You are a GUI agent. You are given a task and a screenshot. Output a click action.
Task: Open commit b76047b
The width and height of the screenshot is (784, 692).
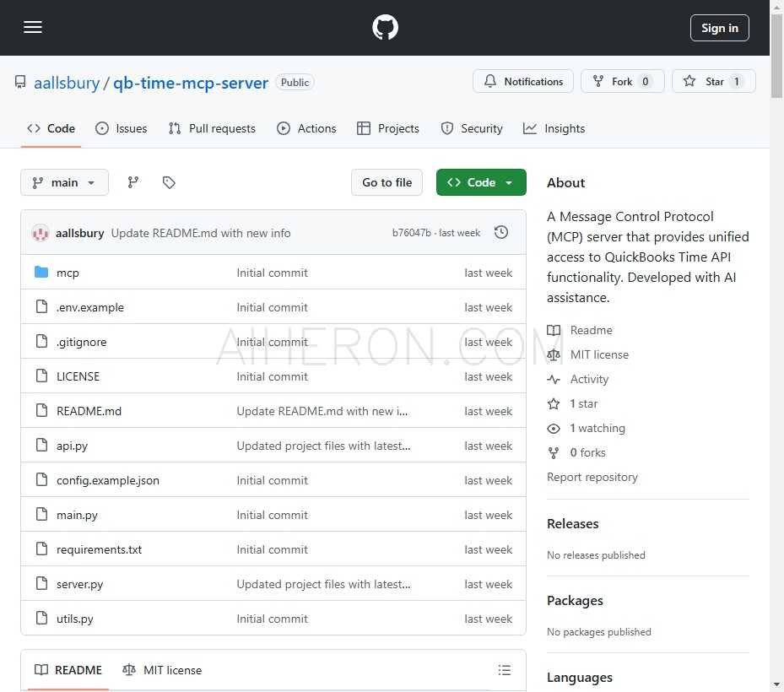(412, 233)
